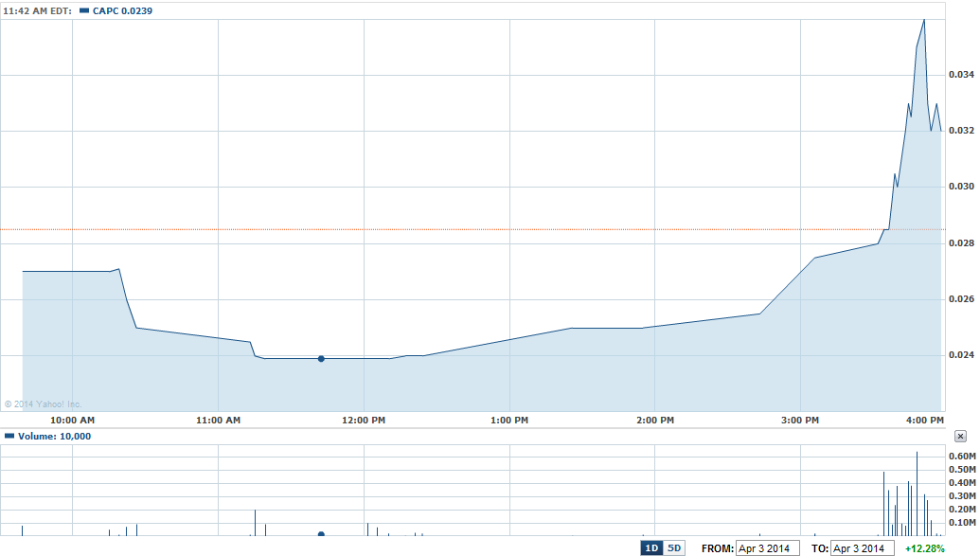Click the TO: label
The height and width of the screenshot is (556, 980).
(x=820, y=548)
